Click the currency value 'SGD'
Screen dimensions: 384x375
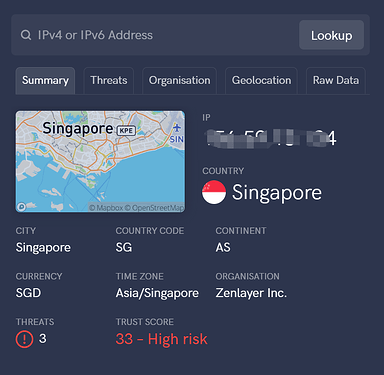pos(28,293)
